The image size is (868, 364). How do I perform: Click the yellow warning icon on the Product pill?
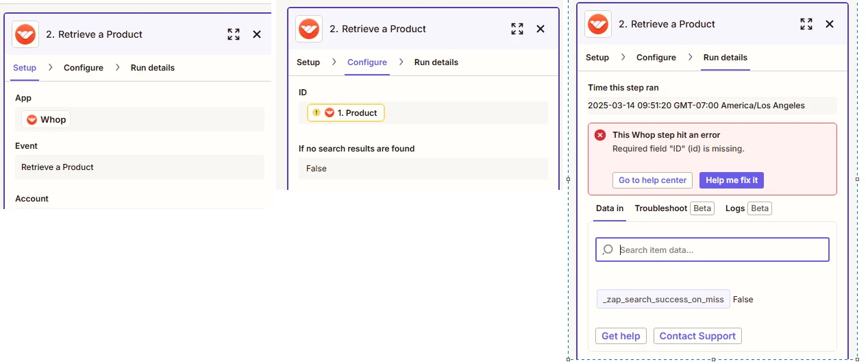coord(316,112)
